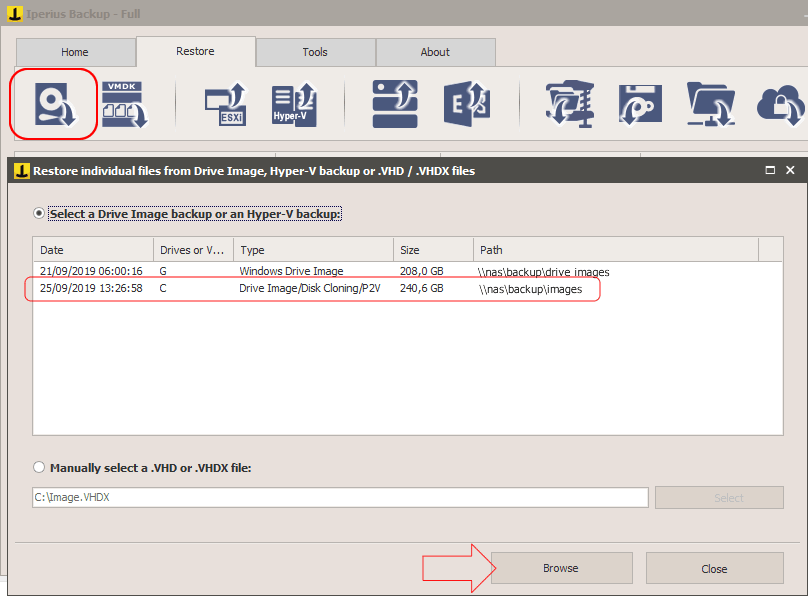The image size is (808, 596).
Task: Maximize the restore dialog window
Action: pos(770,170)
